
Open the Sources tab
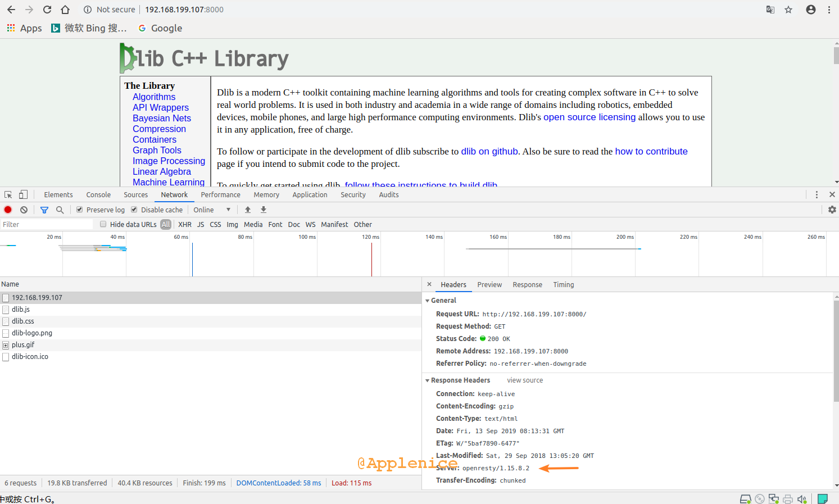click(x=136, y=194)
